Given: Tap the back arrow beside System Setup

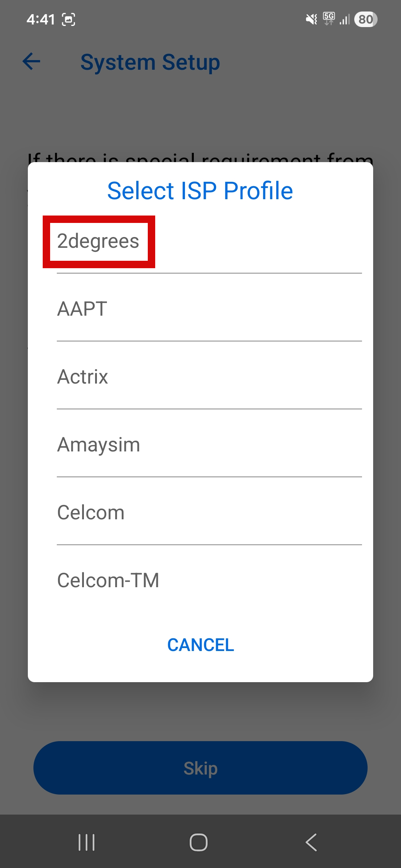Looking at the screenshot, I should tap(31, 62).
